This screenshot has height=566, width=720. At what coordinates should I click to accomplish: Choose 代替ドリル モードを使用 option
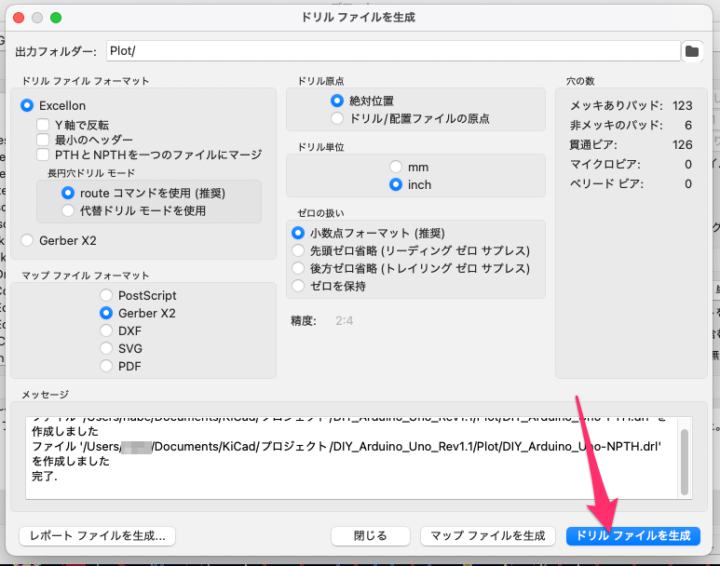coord(68,211)
